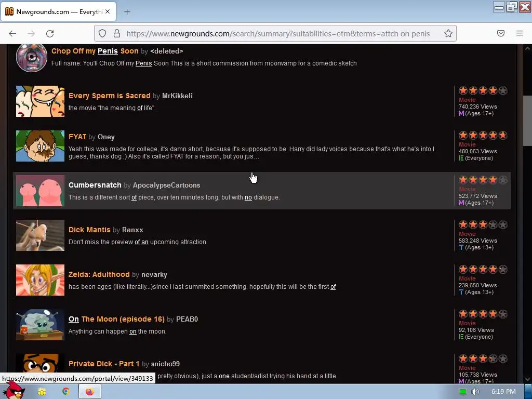Save page to Pocket
The width and height of the screenshot is (532, 399).
501,33
